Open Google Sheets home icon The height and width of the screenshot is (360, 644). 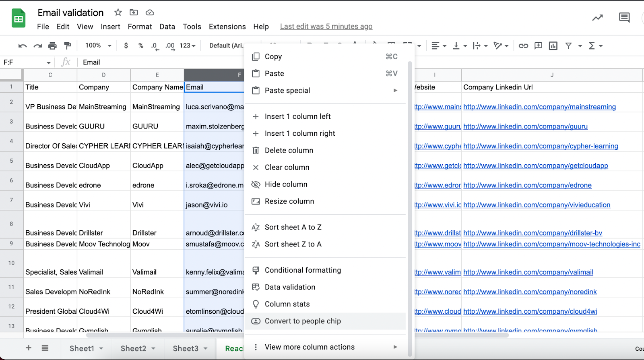click(x=19, y=19)
